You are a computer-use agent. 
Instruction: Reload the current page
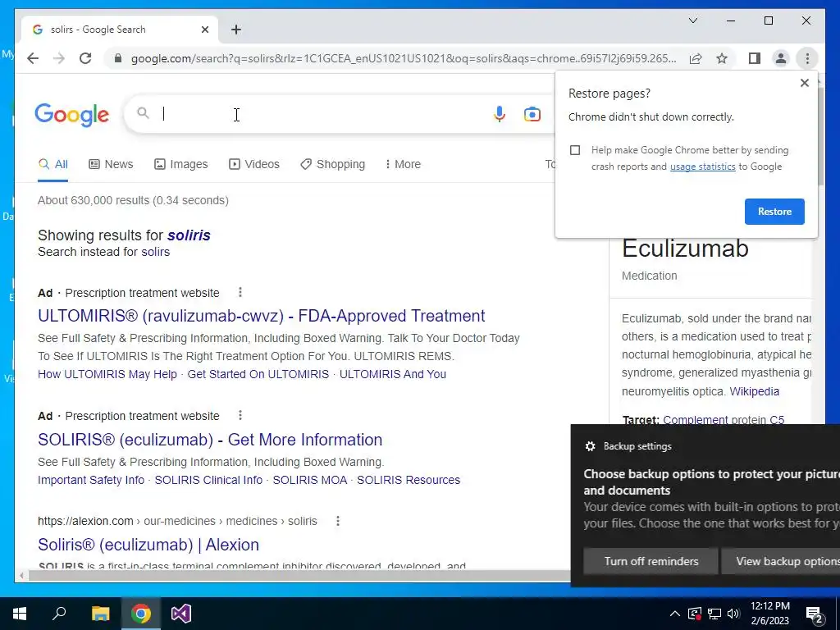click(x=85, y=58)
